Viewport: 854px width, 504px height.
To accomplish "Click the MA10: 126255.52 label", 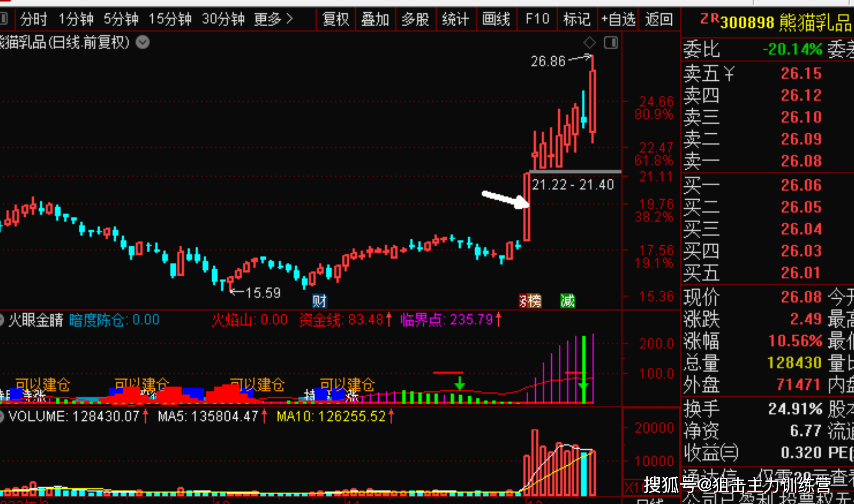I will coord(335,416).
